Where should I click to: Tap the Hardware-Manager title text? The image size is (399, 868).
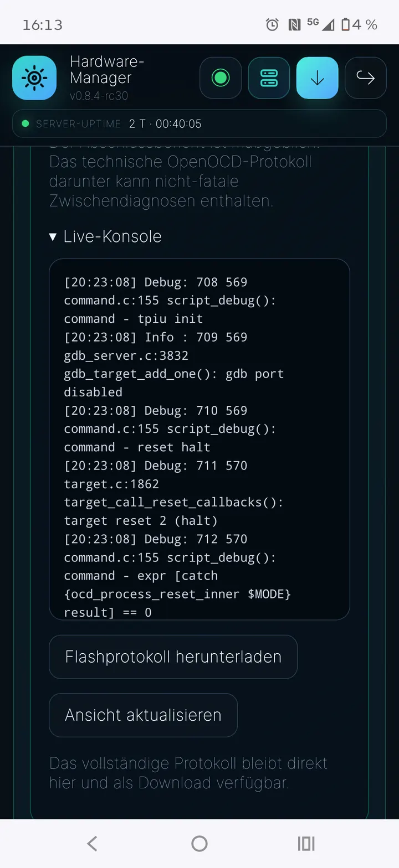click(x=107, y=70)
